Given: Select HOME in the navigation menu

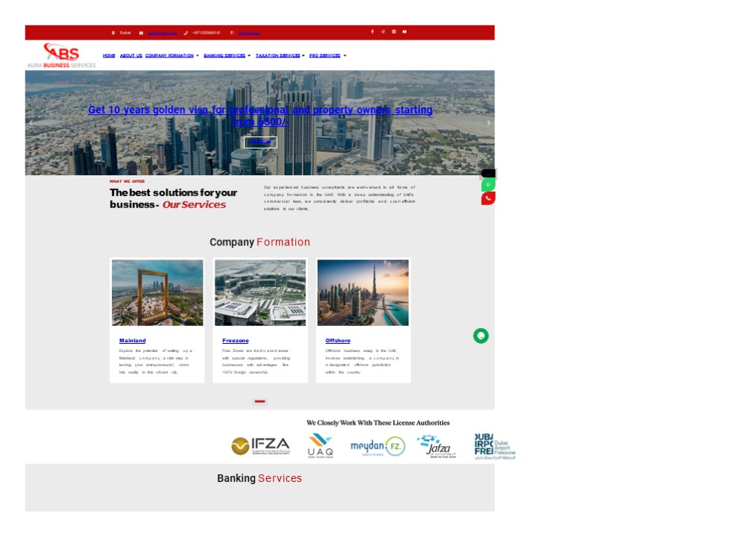Looking at the screenshot, I should (x=109, y=55).
